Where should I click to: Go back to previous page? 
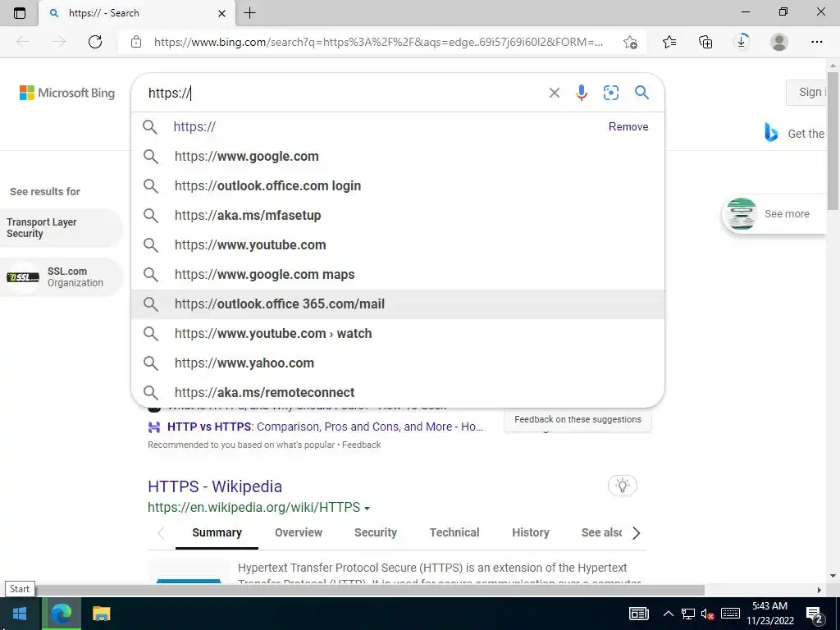(23, 42)
